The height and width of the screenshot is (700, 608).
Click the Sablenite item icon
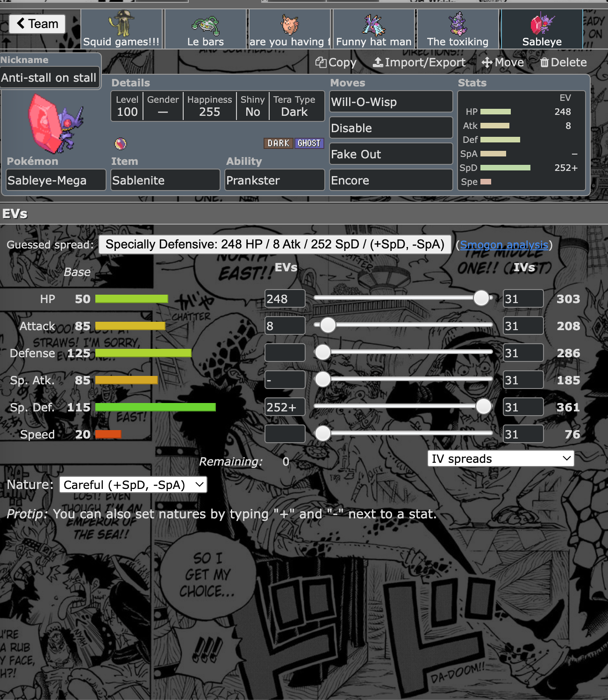(x=121, y=143)
